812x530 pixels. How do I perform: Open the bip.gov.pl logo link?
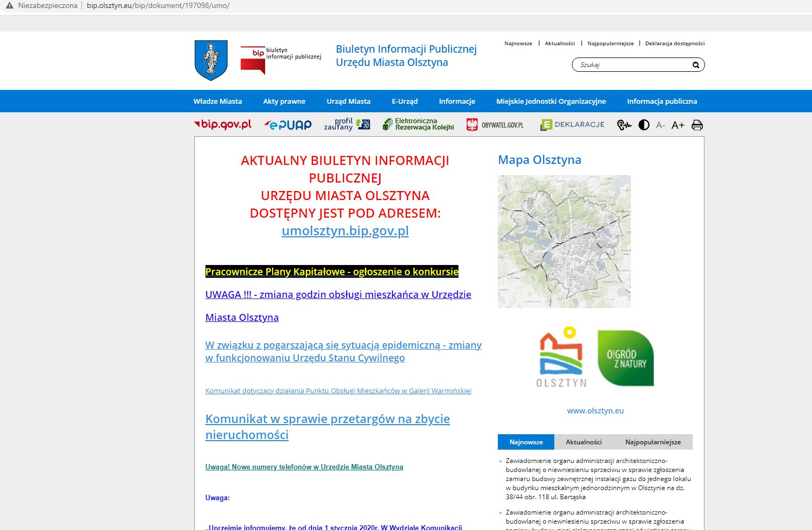pos(223,125)
